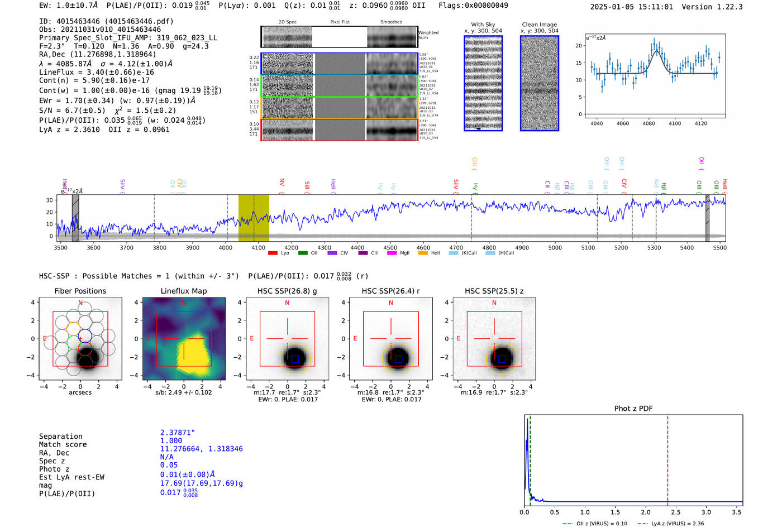Click the red dashed LyA z line in PDF
The height and width of the screenshot is (532, 782).
point(667,458)
